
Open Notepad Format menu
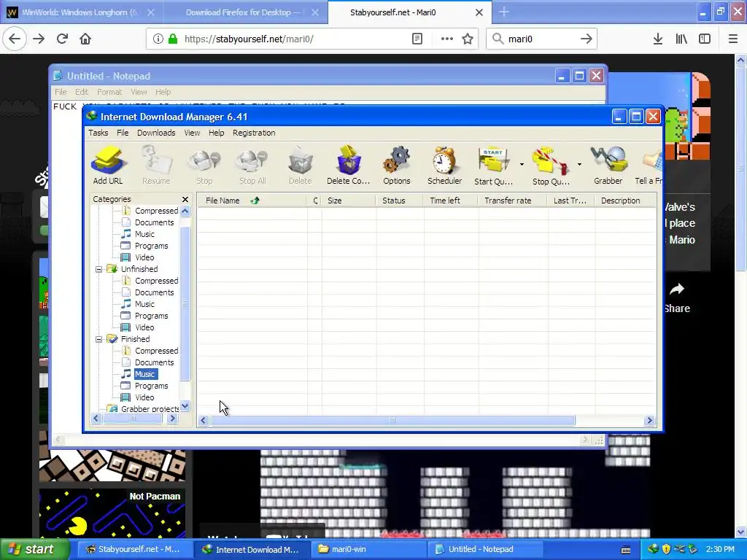pos(109,92)
